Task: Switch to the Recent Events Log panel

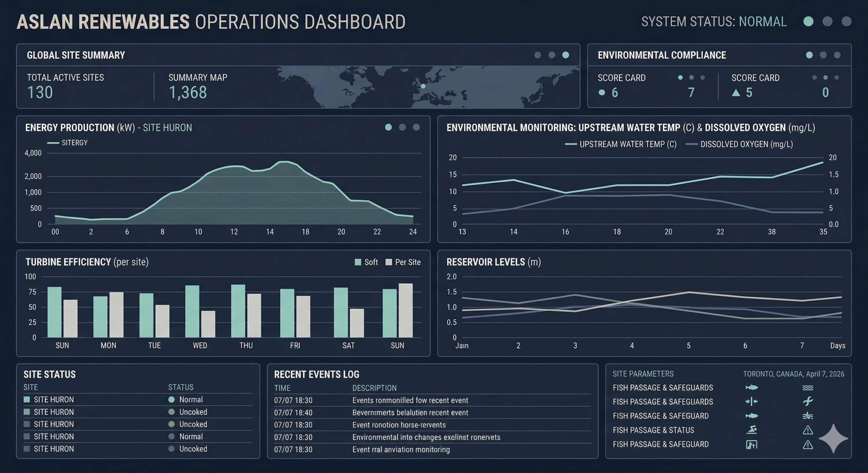Action: tap(317, 374)
